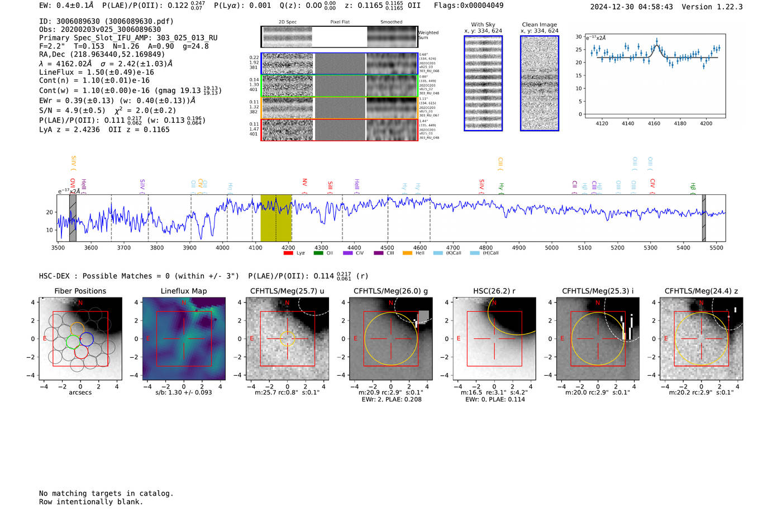Viewport: 782px width, 532px height.
Task: Select the orange-bordered fiber 2D spectrum row
Action: coord(340,108)
